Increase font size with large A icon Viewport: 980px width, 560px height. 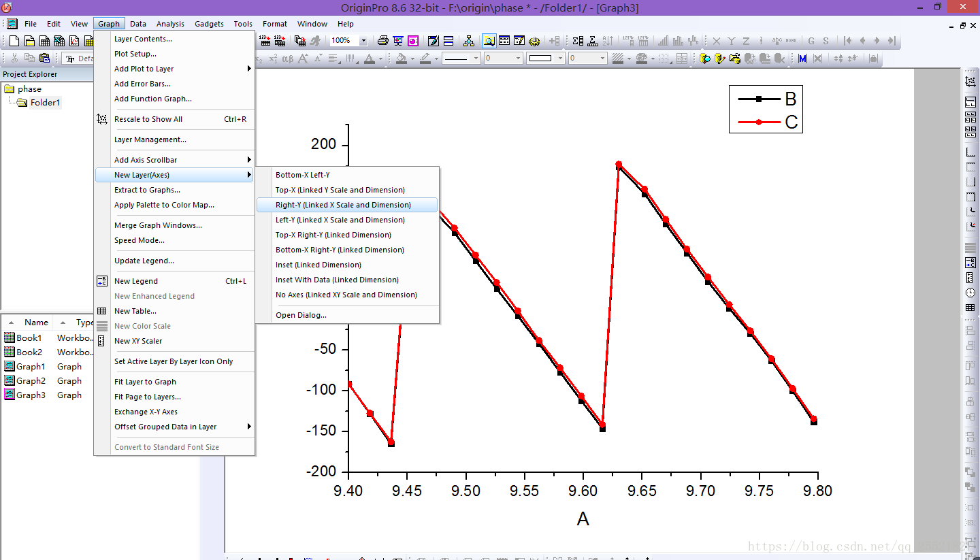[303, 59]
